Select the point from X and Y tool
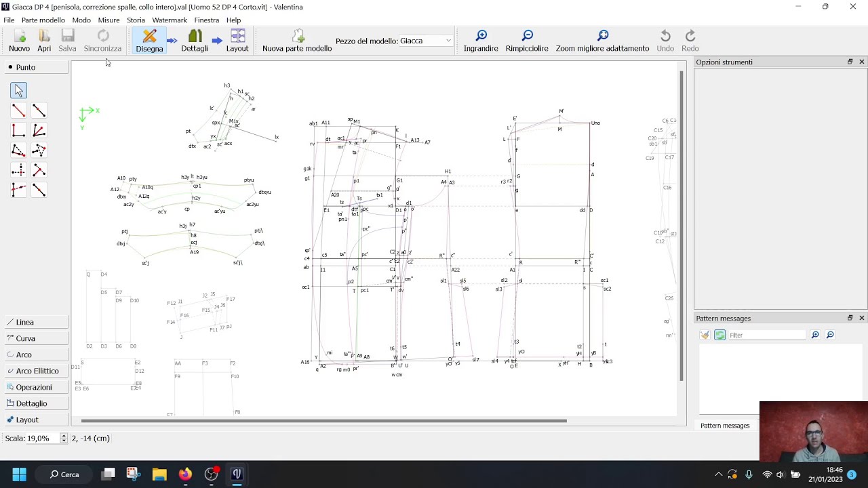The width and height of the screenshot is (868, 488). click(18, 171)
